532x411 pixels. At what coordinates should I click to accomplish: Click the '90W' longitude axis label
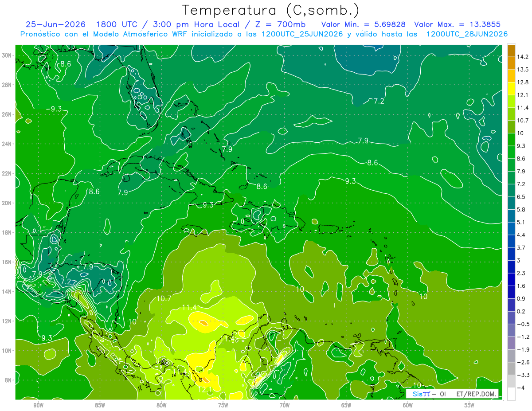38,405
